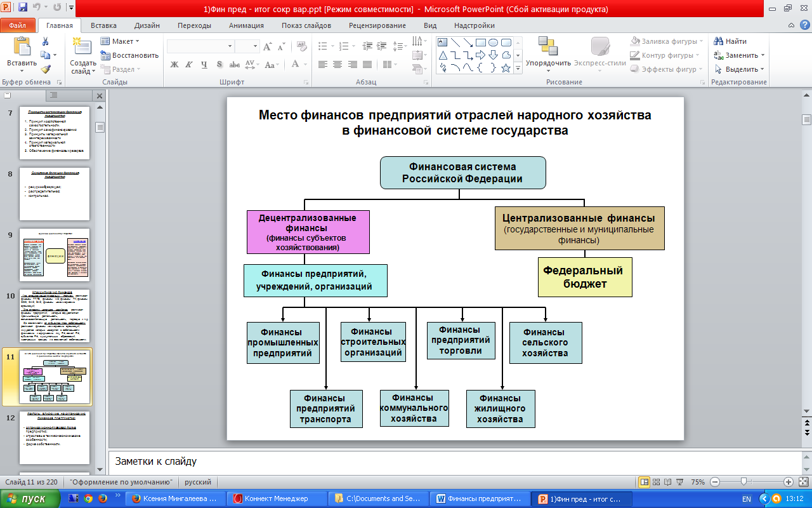812x508 pixels.
Task: Switch to the Дизайн tab
Action: [x=147, y=25]
